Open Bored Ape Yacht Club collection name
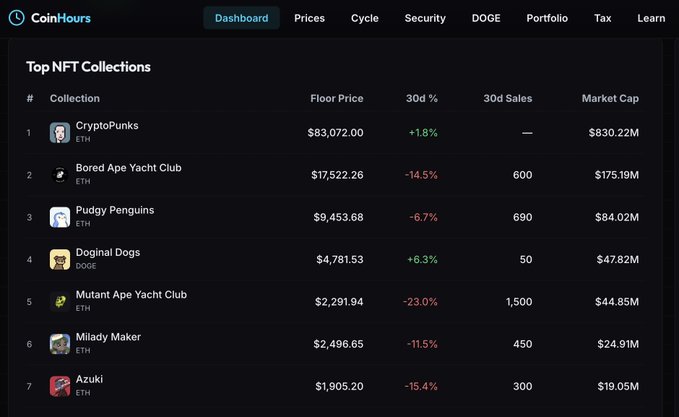The height and width of the screenshot is (417, 679). tap(129, 168)
